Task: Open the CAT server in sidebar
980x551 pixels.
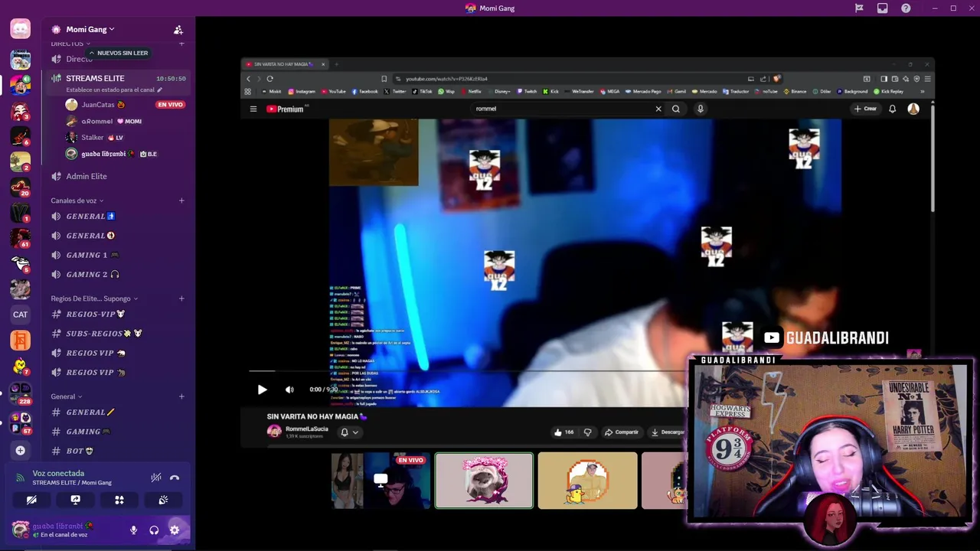Action: coord(21,315)
